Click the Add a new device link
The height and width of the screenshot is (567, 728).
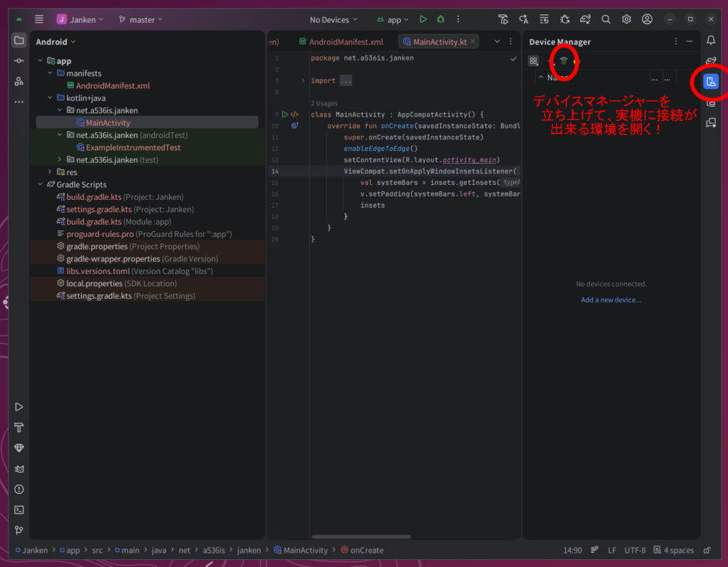click(x=611, y=300)
